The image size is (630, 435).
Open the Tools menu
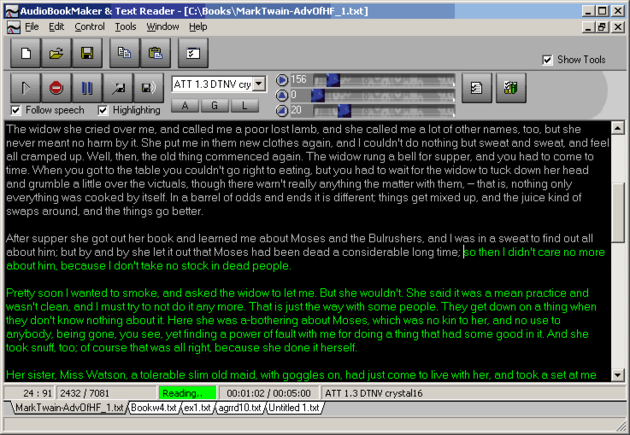coord(126,27)
